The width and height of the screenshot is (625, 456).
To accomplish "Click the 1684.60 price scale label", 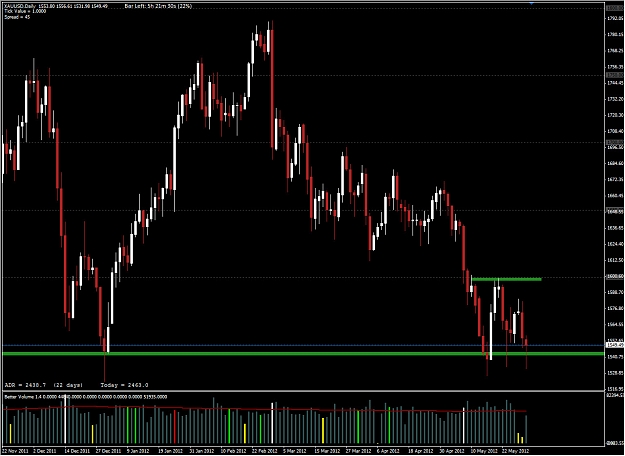I will click(x=615, y=163).
